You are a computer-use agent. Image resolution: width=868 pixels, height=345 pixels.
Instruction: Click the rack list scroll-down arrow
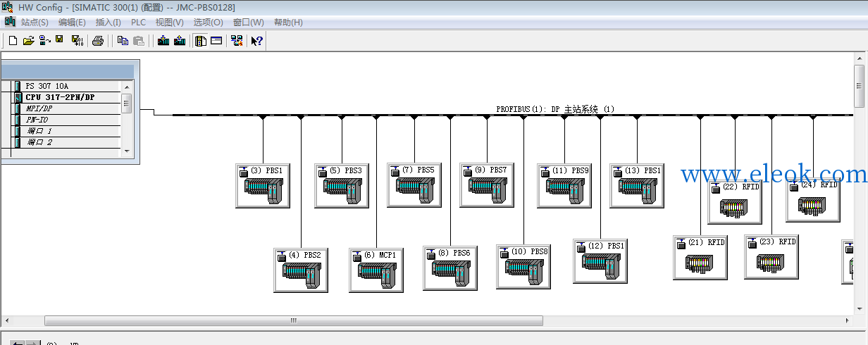coord(127,150)
